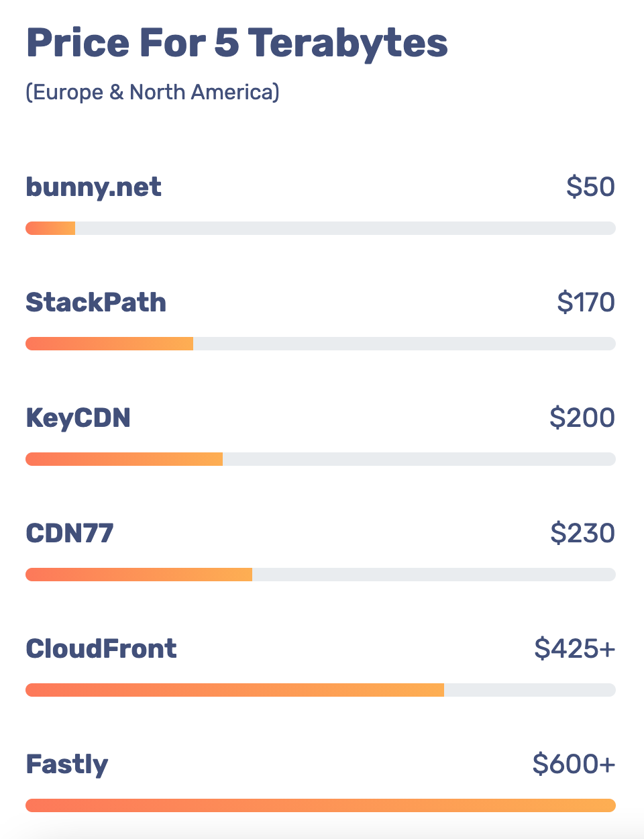Click the bunny.net price progress bar
Screen dimensions: 644x839
pos(320,228)
